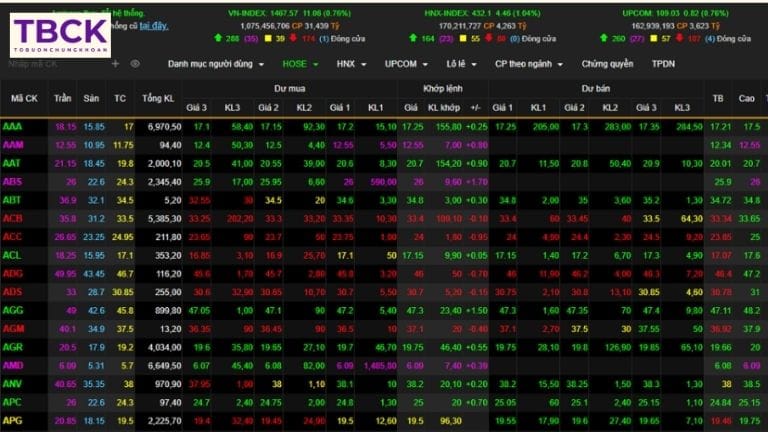
Task: Open the UPCOM dropdown menu
Action: coord(411,63)
